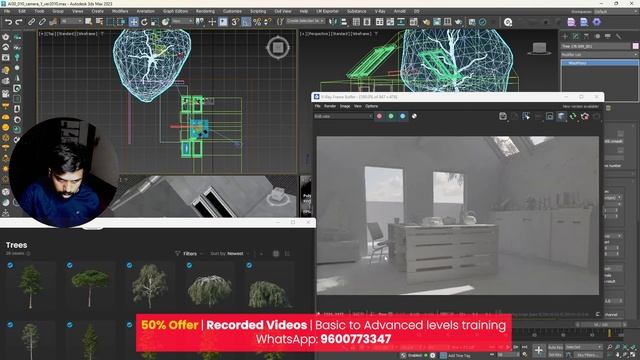Click the Redo arrow in the main toolbar

pos(18,22)
